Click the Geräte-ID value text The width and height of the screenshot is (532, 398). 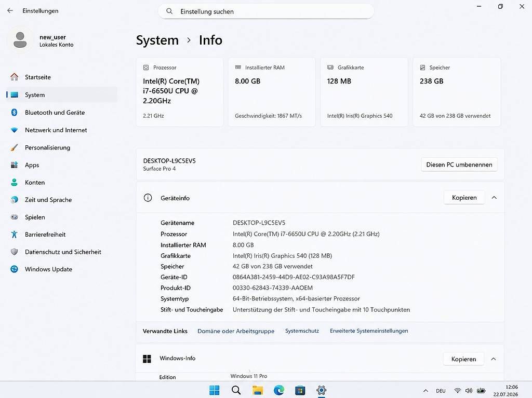click(294, 277)
